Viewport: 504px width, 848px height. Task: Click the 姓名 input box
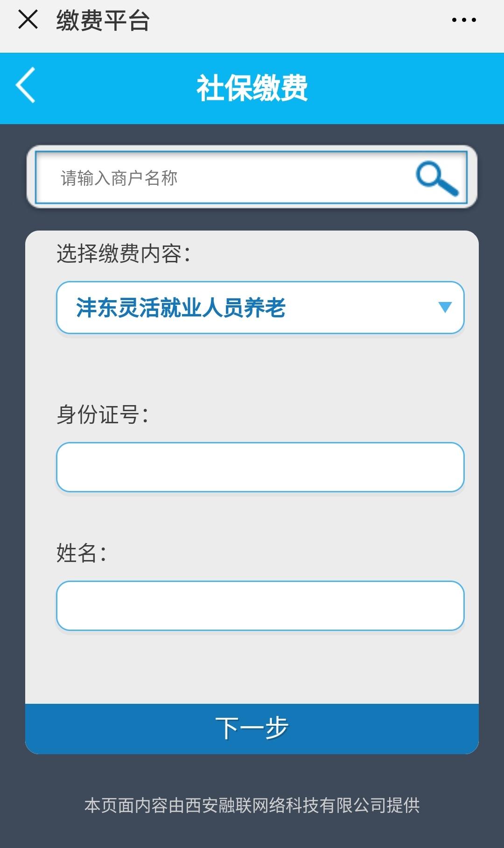click(260, 606)
